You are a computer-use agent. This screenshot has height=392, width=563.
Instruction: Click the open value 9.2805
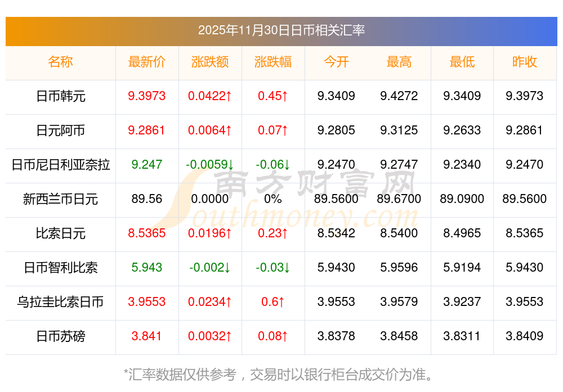pyautogui.click(x=336, y=130)
